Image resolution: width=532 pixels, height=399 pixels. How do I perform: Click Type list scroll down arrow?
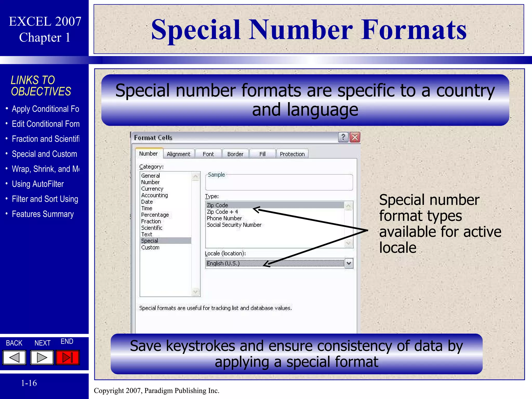coord(348,243)
